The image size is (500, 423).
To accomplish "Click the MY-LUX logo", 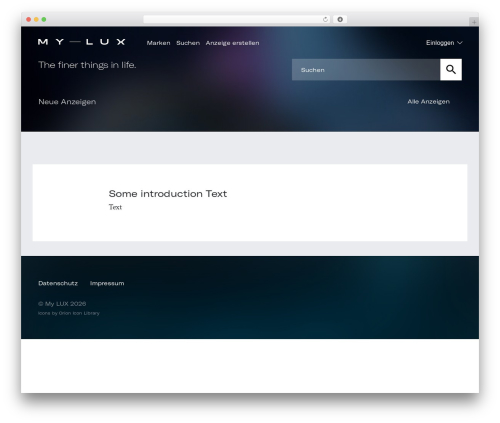I will (82, 42).
